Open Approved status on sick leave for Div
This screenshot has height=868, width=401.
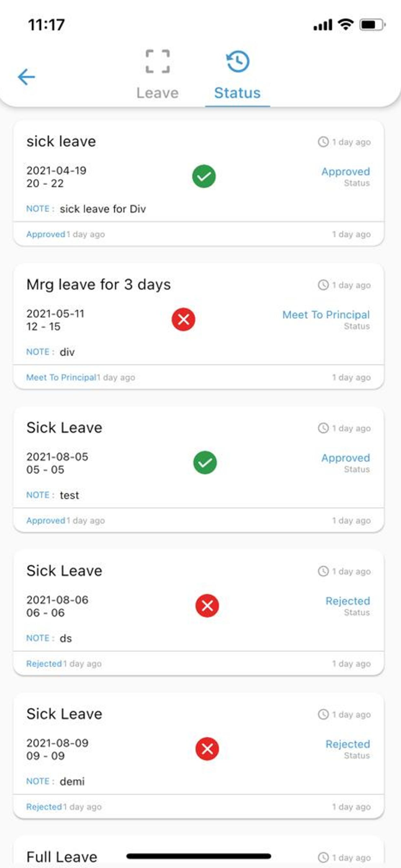pos(345,171)
